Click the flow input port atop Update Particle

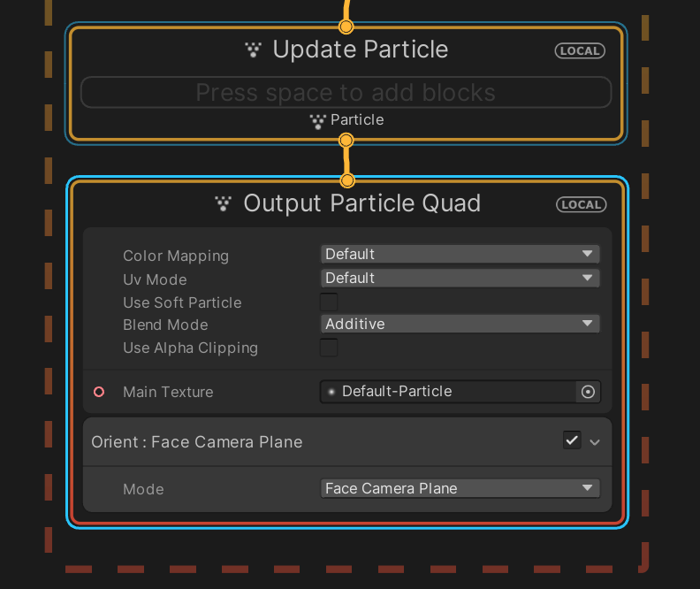(346, 27)
